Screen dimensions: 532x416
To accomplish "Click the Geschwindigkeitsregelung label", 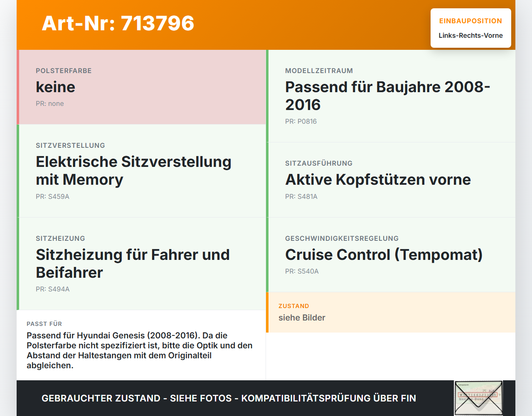I will pyautogui.click(x=342, y=238).
